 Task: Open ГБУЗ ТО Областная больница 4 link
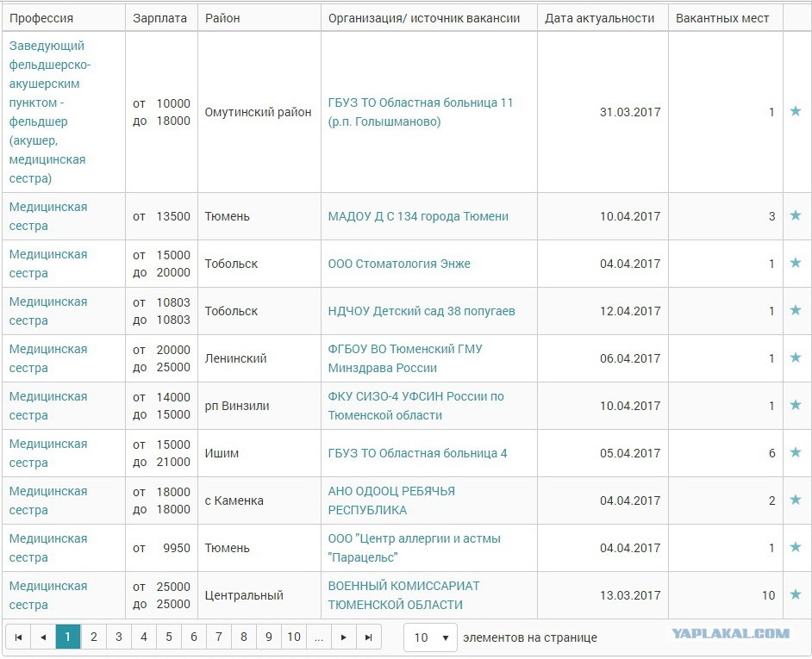(417, 453)
